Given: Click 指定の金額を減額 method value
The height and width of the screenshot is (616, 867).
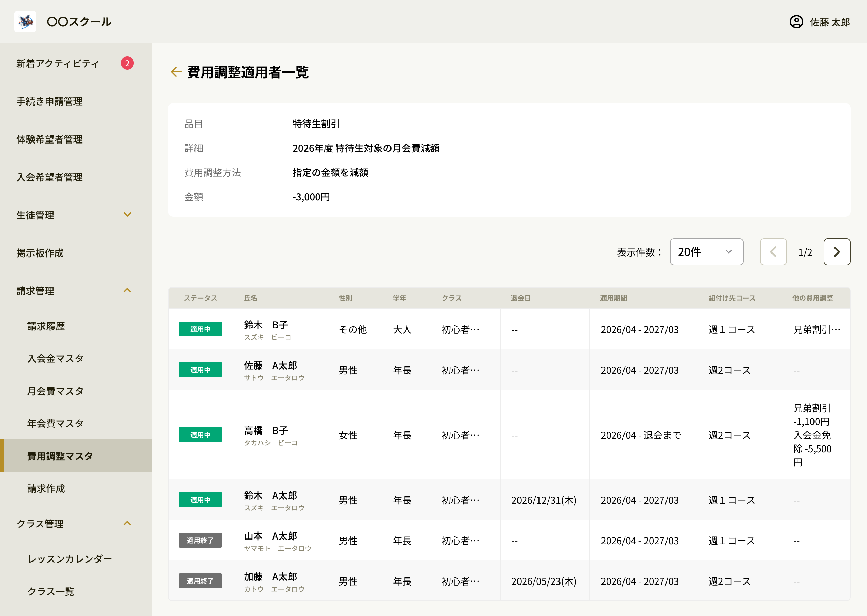Looking at the screenshot, I should [330, 173].
